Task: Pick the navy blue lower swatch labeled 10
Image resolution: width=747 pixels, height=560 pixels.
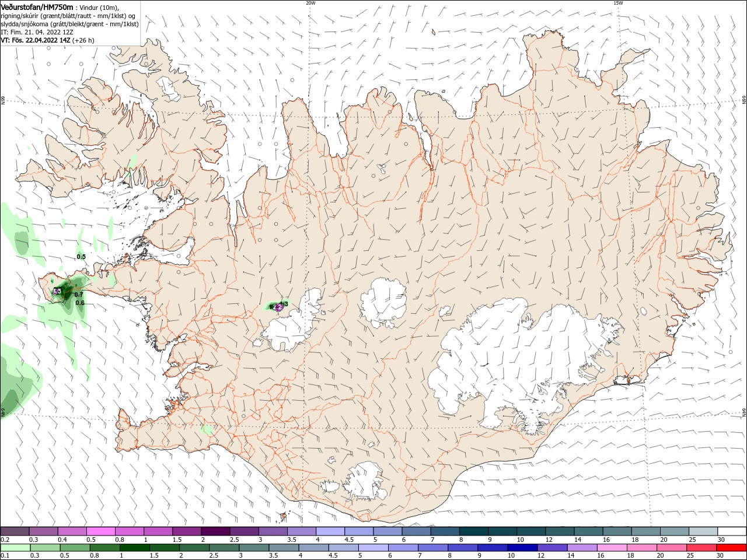Action: (x=523, y=548)
